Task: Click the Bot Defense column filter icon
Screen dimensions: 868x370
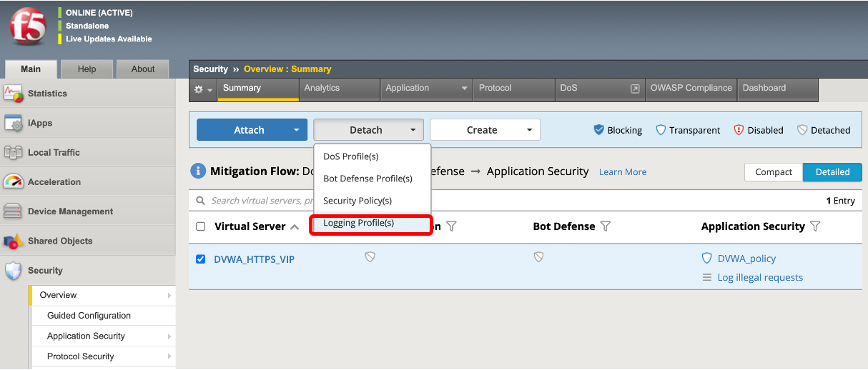Action: pyautogui.click(x=606, y=226)
